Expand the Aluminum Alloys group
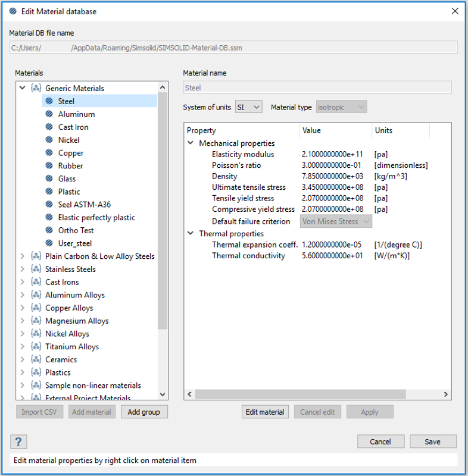468x476 pixels. [23, 295]
